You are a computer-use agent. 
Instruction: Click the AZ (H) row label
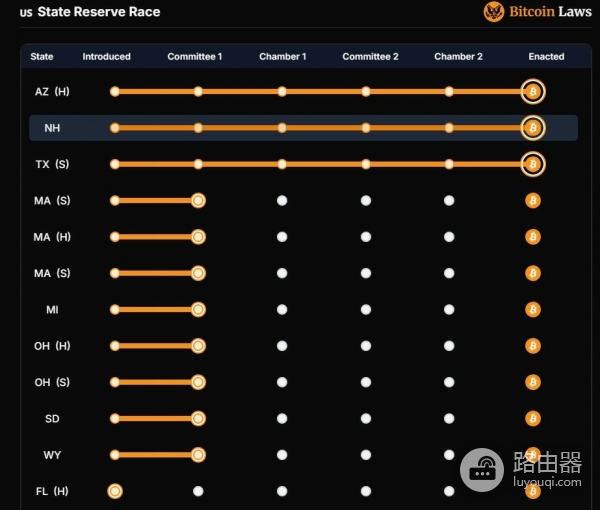pos(52,92)
